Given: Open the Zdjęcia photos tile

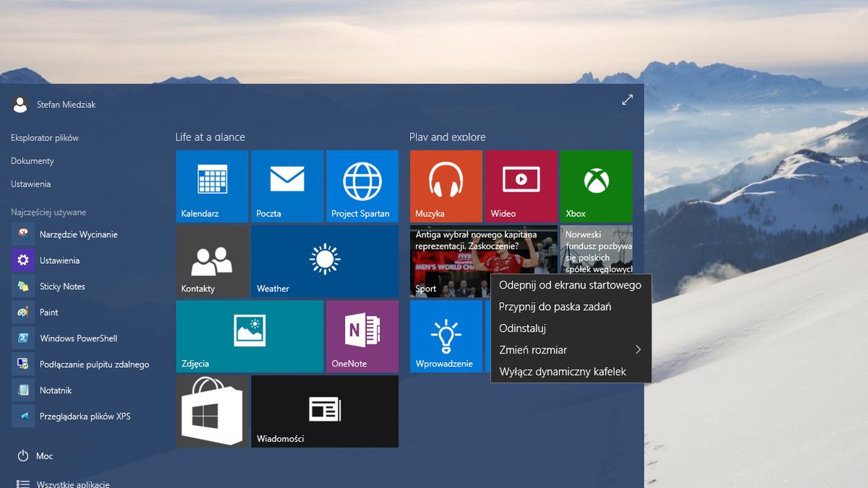Looking at the screenshot, I should point(250,336).
